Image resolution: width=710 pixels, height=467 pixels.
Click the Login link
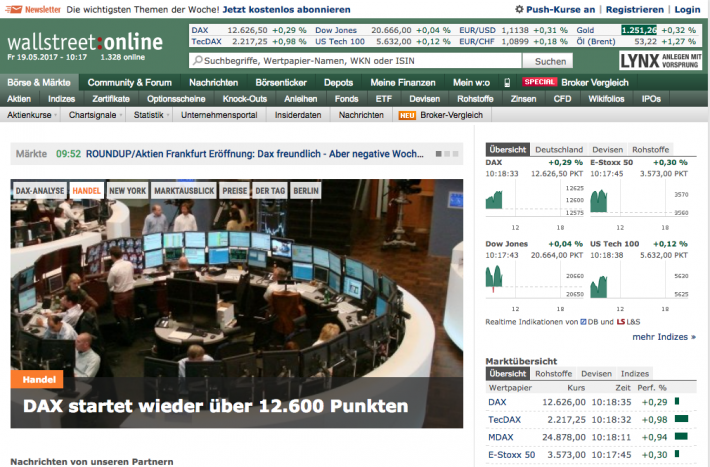click(x=687, y=10)
